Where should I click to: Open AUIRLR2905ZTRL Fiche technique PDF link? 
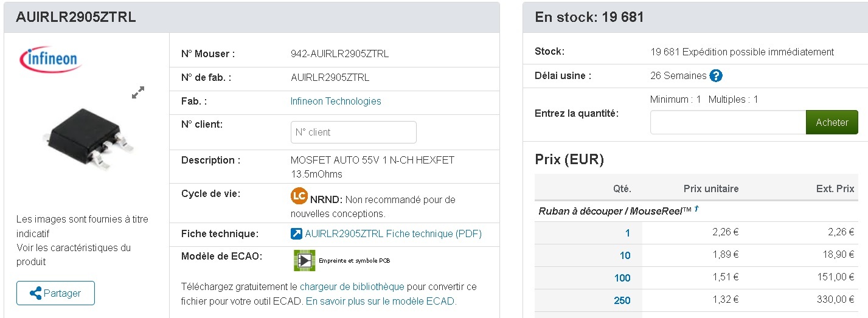(393, 234)
